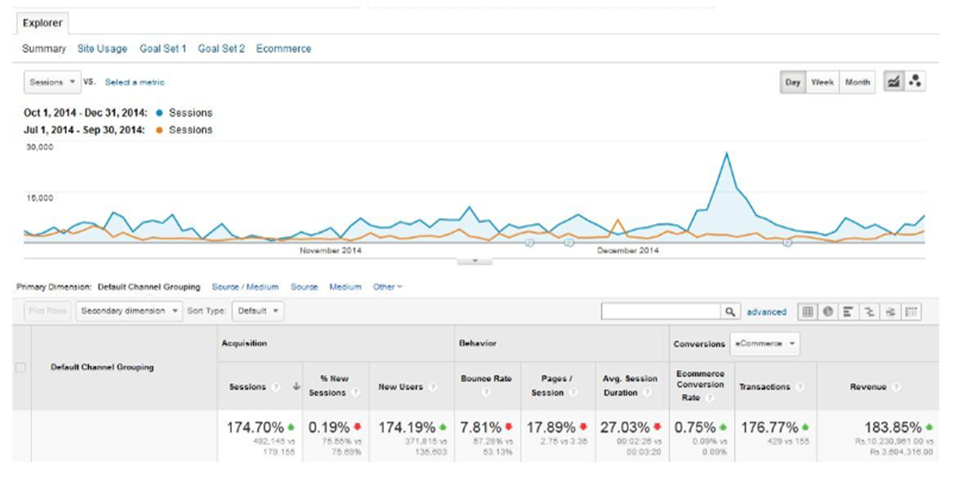
Task: Click the chart collapse handle below timeline
Action: point(475,262)
